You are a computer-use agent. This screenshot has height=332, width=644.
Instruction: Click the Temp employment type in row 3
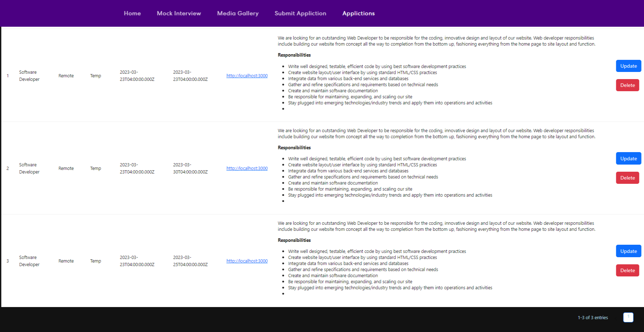[95, 261]
